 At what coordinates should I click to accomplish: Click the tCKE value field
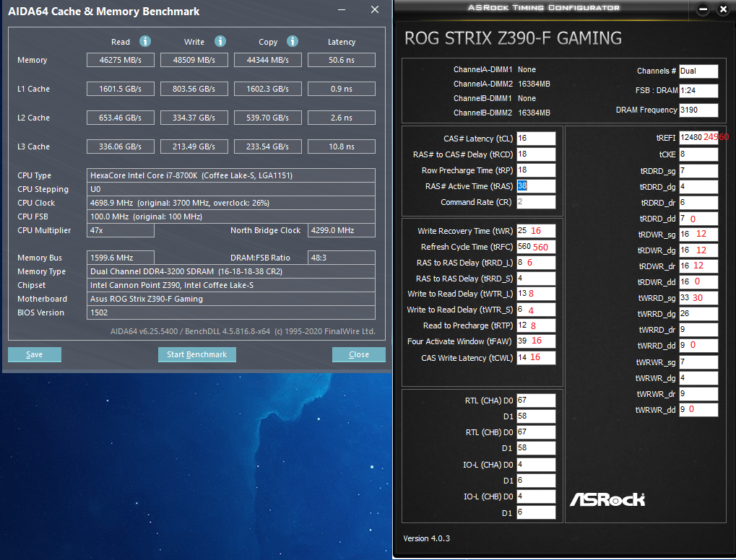click(698, 154)
